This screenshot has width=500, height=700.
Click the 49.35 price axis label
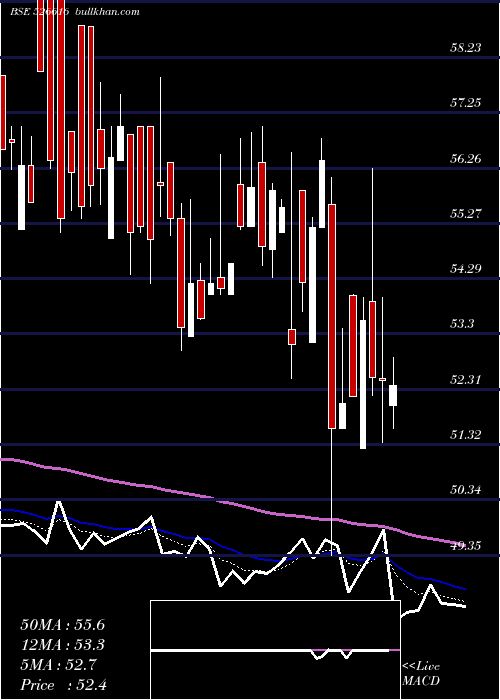[466, 546]
